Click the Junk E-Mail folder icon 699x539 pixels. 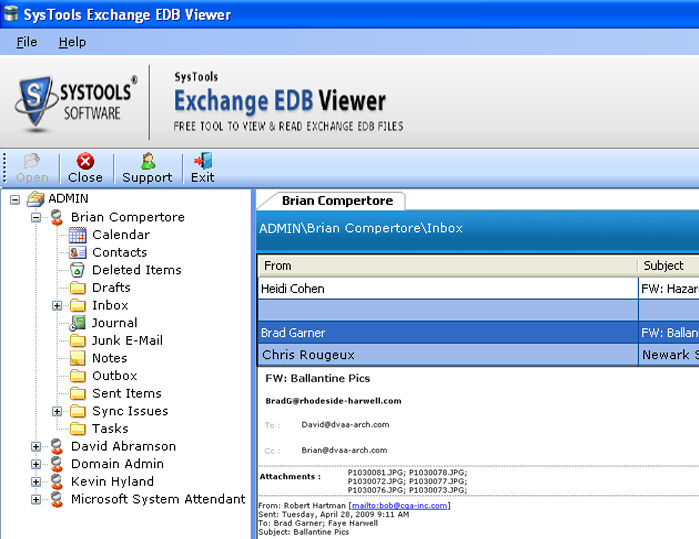click(78, 341)
